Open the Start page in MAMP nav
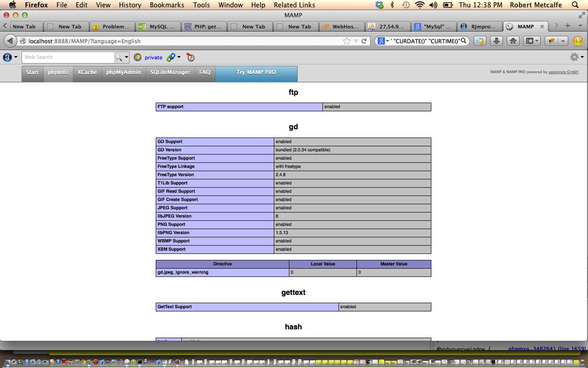Viewport: 588px width, 368px height. pyautogui.click(x=32, y=74)
